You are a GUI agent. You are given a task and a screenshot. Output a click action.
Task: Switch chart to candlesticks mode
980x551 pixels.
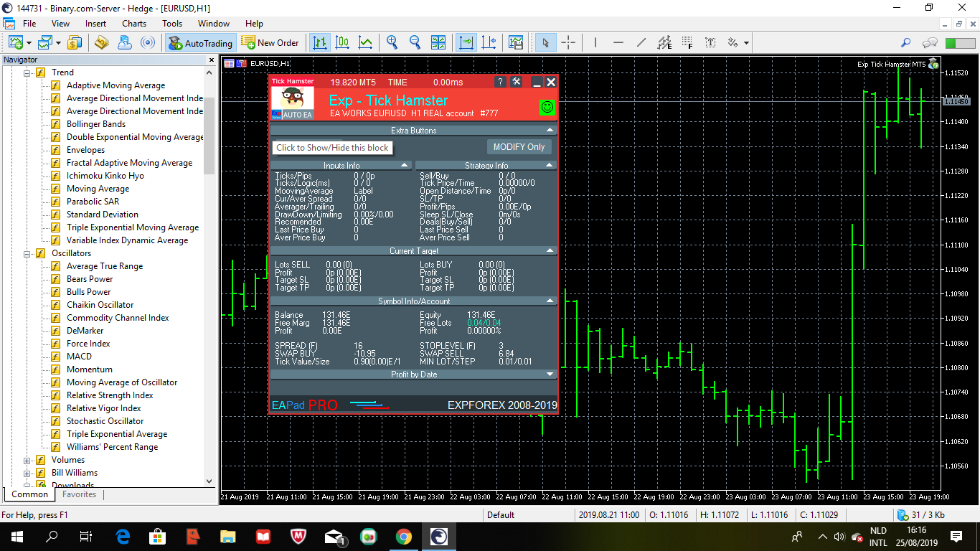(x=343, y=43)
